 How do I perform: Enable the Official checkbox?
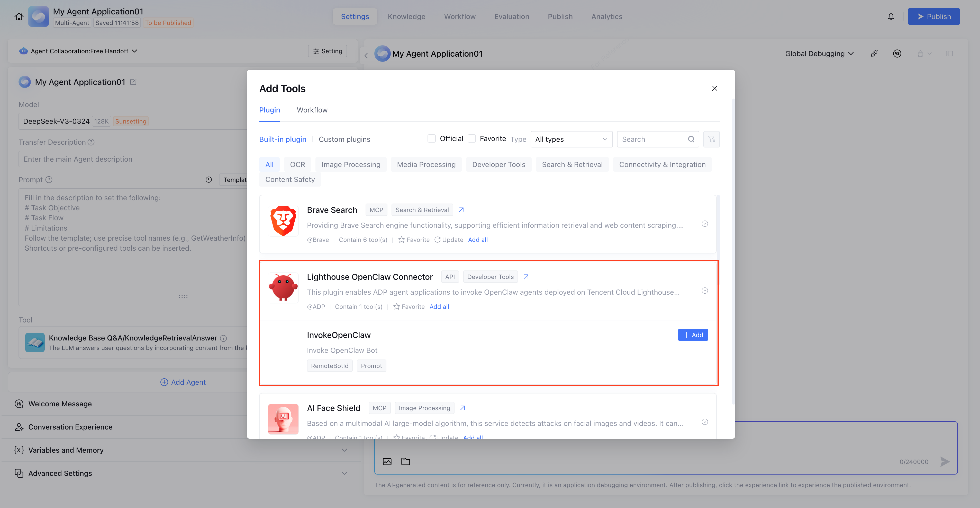pos(431,139)
